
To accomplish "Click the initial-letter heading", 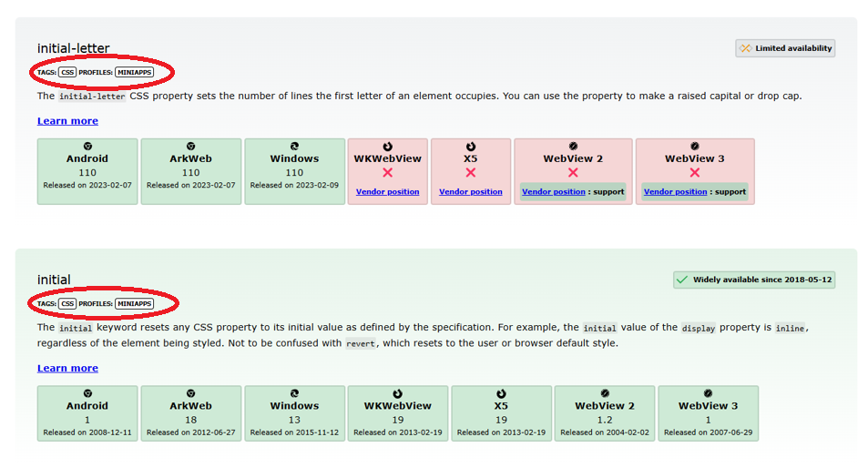I will click(x=74, y=48).
